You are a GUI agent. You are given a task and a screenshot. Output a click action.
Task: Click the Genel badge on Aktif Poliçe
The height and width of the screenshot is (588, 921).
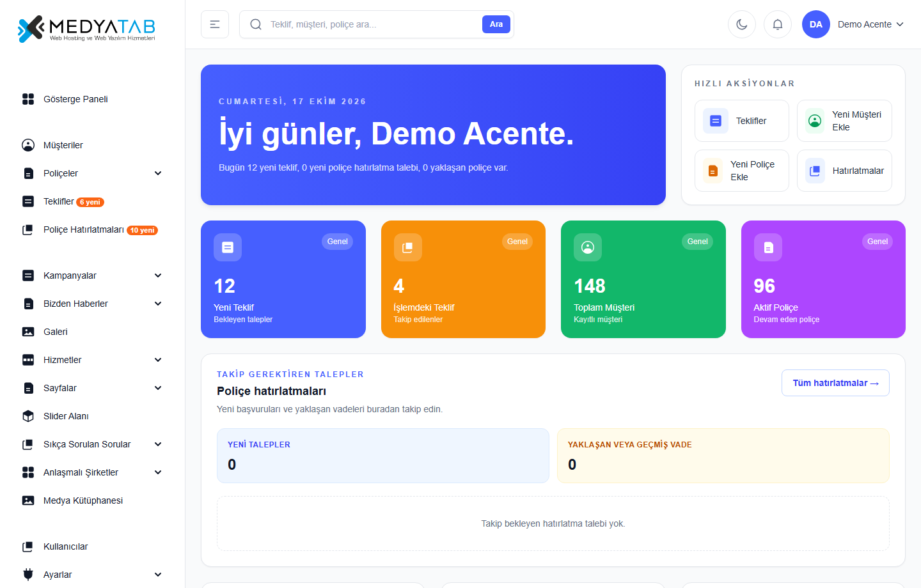pyautogui.click(x=878, y=242)
